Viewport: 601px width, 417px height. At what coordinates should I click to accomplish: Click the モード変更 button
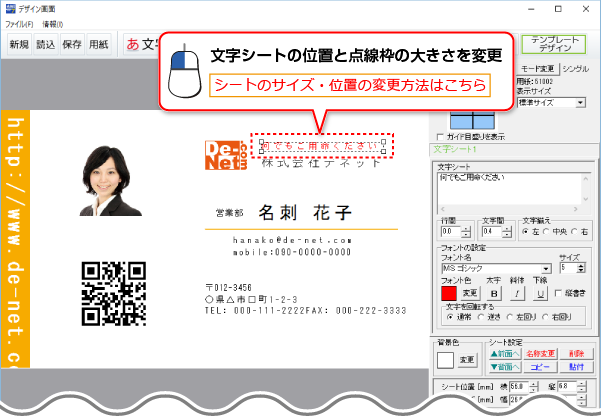(537, 69)
